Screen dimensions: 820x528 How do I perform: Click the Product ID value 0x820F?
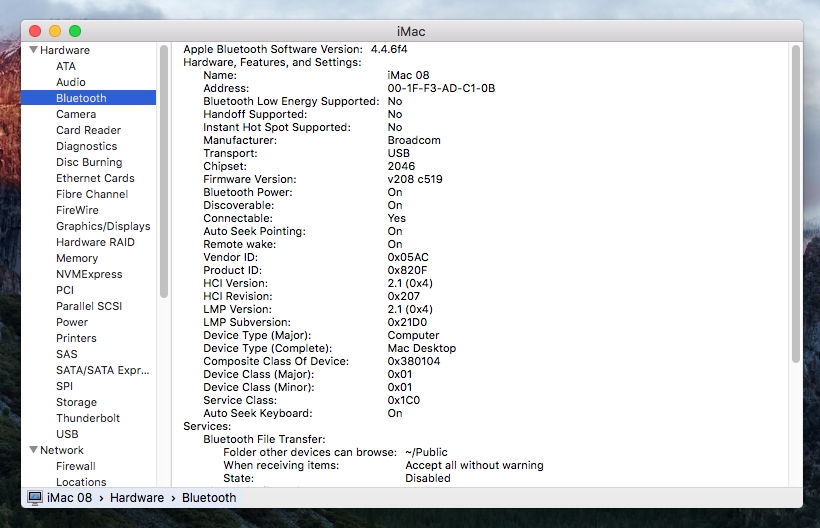point(407,270)
